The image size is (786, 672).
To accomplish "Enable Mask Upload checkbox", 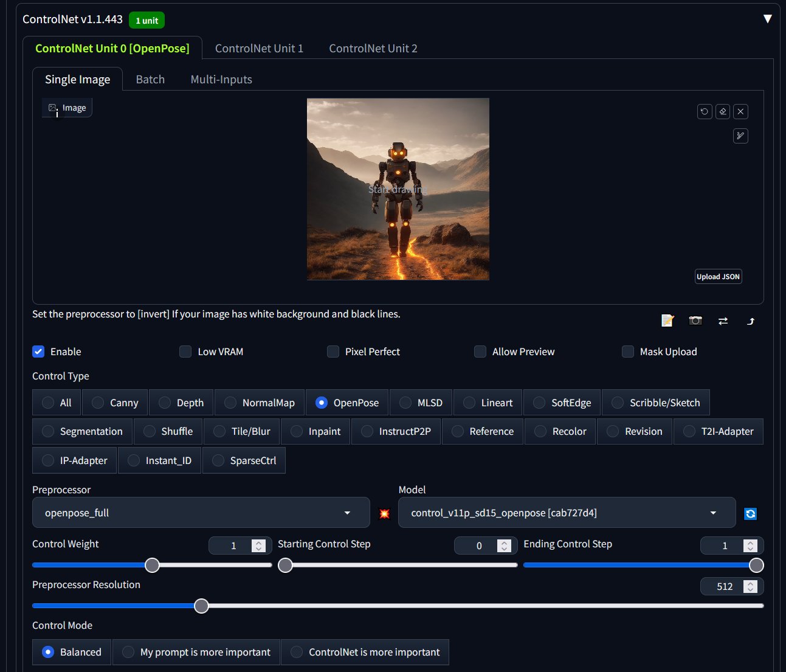I will (x=628, y=352).
